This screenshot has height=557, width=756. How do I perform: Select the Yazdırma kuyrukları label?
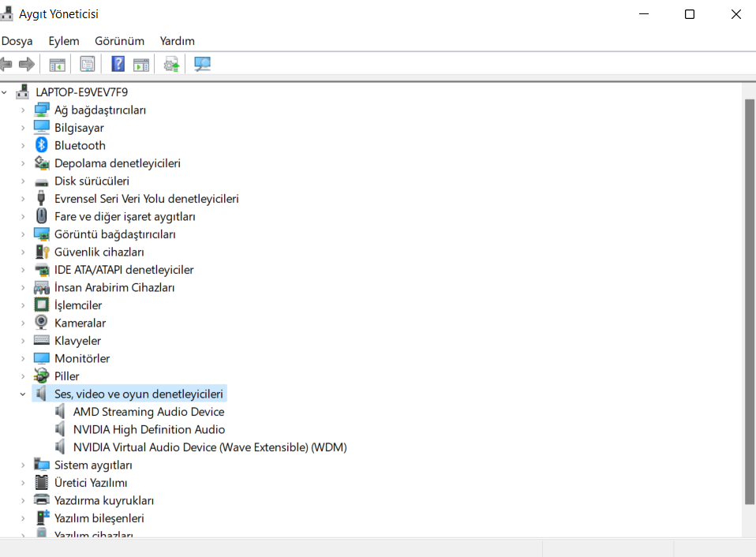(x=104, y=500)
